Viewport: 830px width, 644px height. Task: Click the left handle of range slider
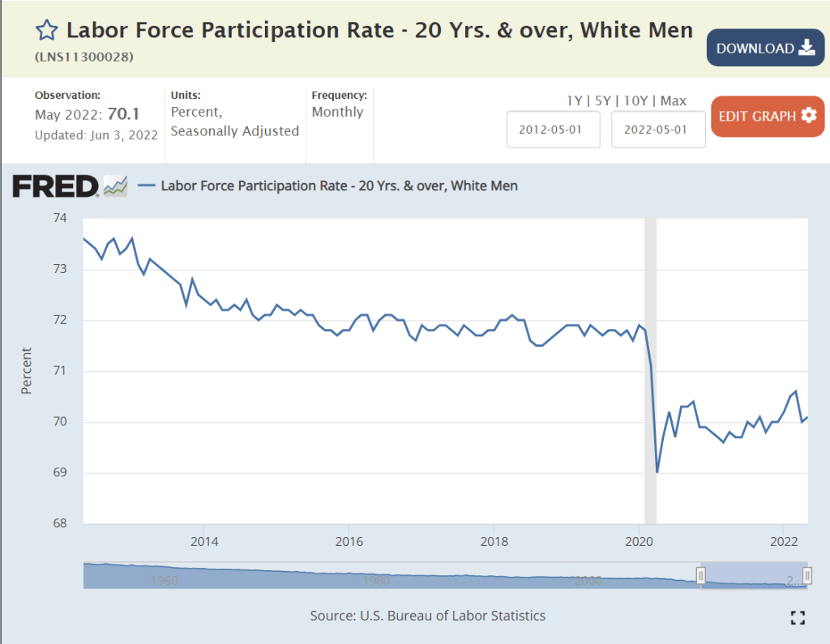pyautogui.click(x=701, y=575)
